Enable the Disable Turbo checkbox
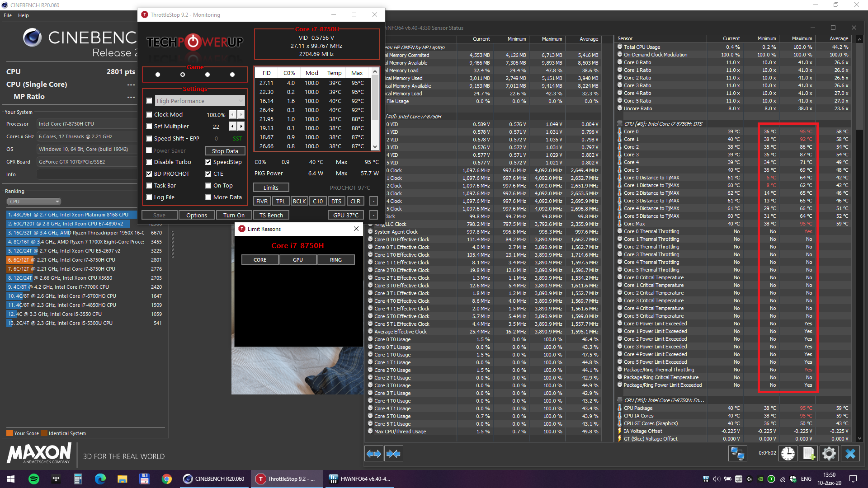Screen dimensions: 868x488 [149, 162]
